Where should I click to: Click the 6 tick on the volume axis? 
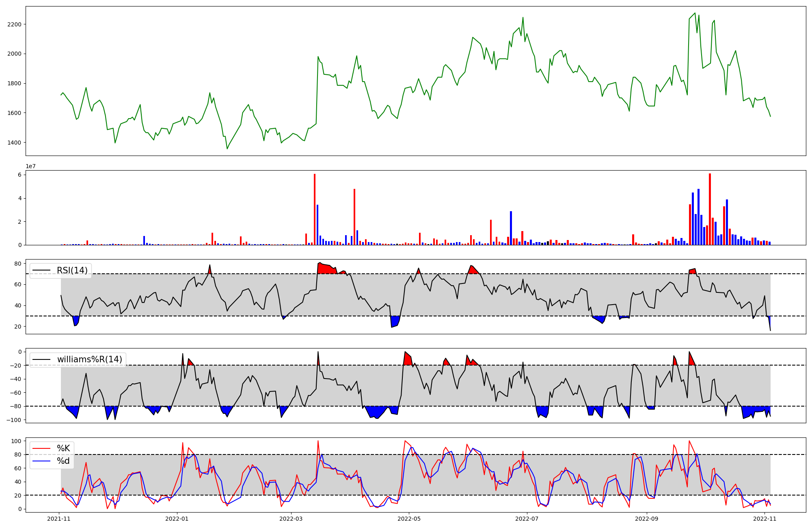(19, 175)
